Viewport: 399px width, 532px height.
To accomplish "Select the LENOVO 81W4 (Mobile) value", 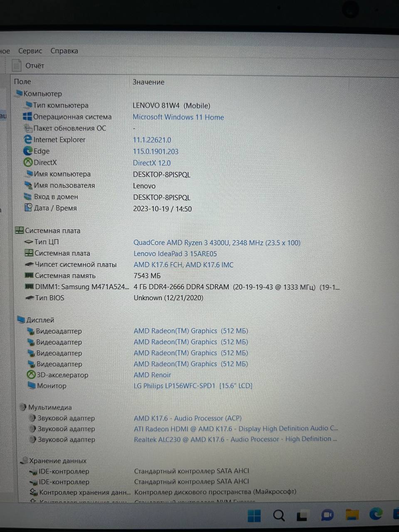I will tap(172, 106).
